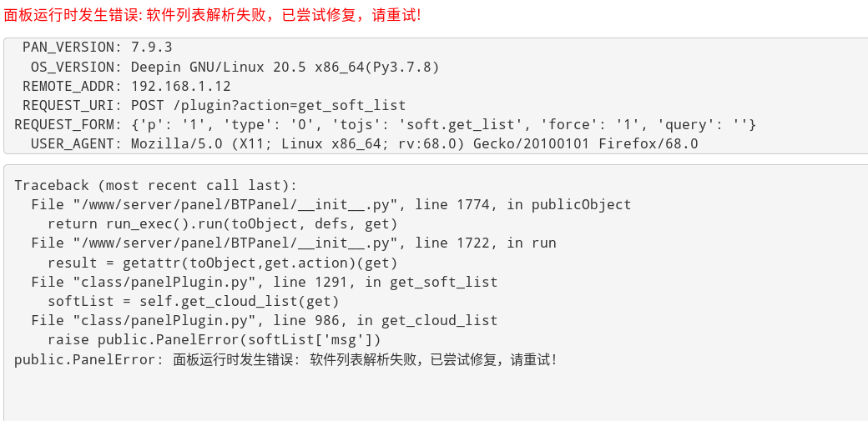This screenshot has width=868, height=421.
Task: Click the 'Traceback (most recent call last)' line
Action: (x=155, y=185)
